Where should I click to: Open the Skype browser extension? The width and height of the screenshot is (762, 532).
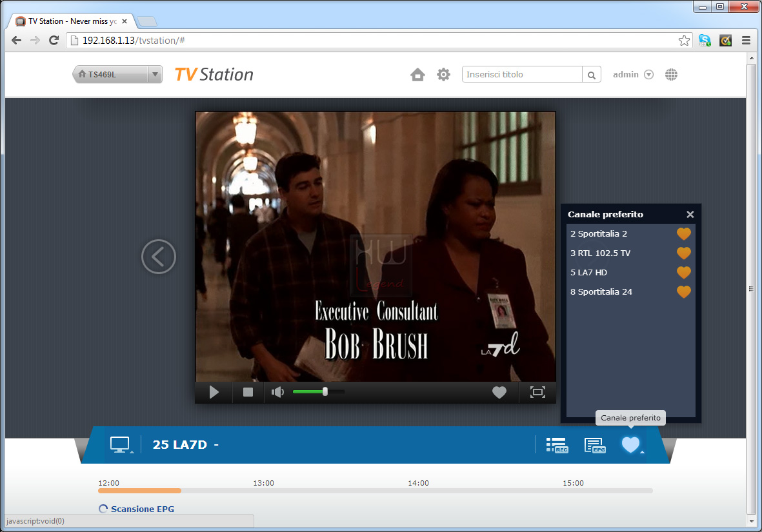[x=705, y=41]
